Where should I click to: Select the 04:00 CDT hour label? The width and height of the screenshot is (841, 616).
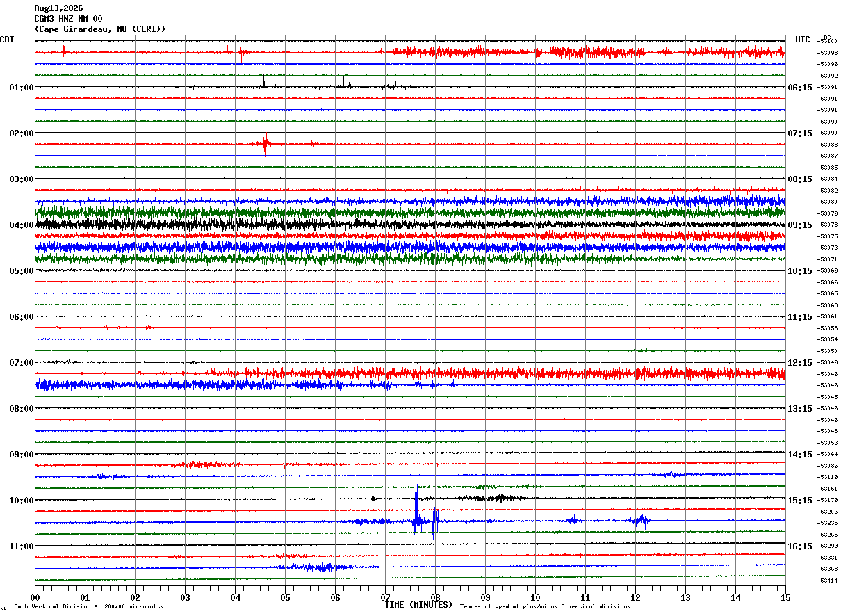point(22,225)
